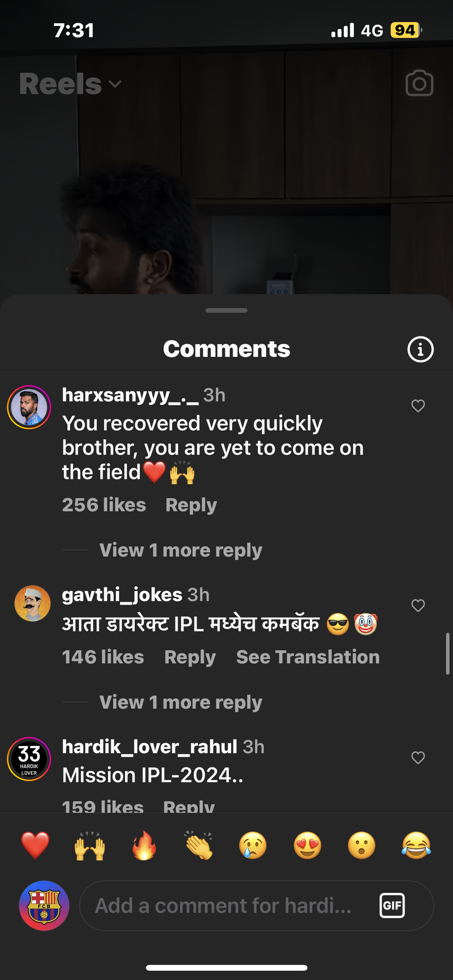Open the GIF picker in comment box
This screenshot has height=980, width=453.
pyautogui.click(x=392, y=905)
